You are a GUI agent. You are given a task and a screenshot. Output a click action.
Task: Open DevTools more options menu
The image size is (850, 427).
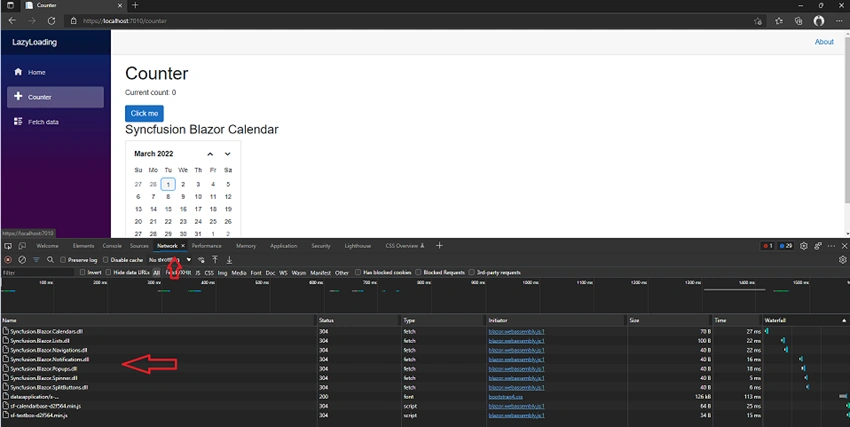pos(831,246)
